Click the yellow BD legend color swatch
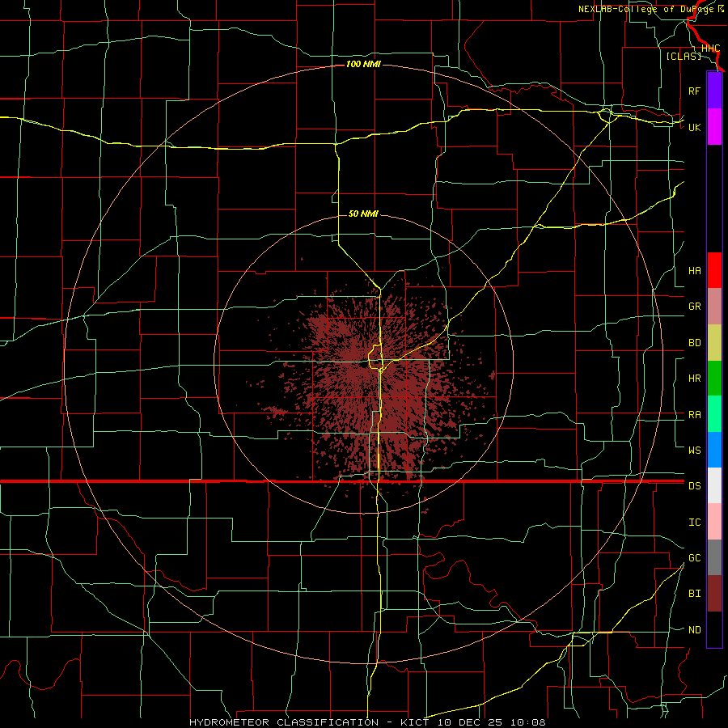This screenshot has height=728, width=728. pos(714,343)
